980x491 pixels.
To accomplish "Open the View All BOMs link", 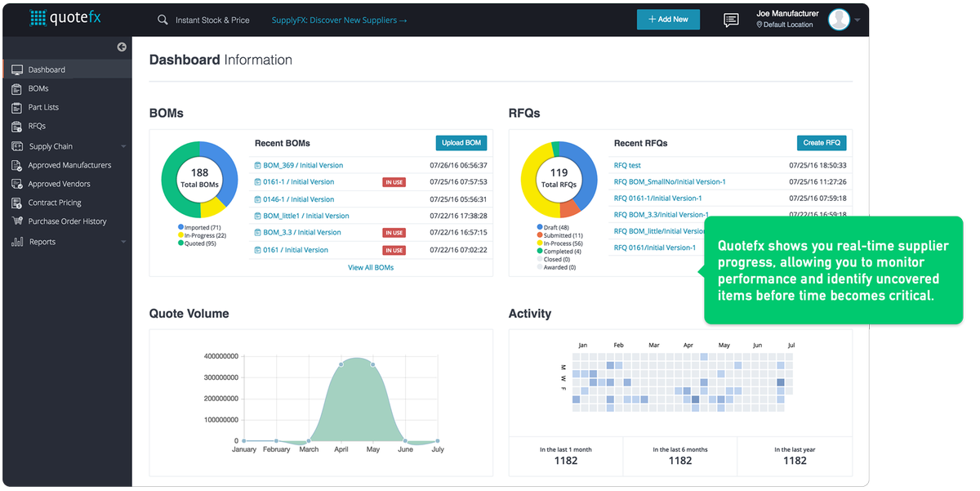I will [371, 267].
